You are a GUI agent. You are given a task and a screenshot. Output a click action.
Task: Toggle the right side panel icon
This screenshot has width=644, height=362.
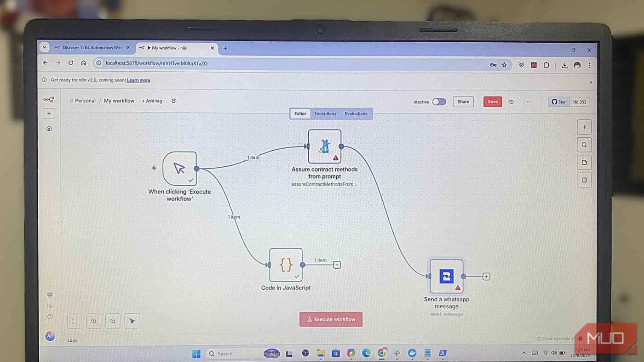(x=584, y=180)
